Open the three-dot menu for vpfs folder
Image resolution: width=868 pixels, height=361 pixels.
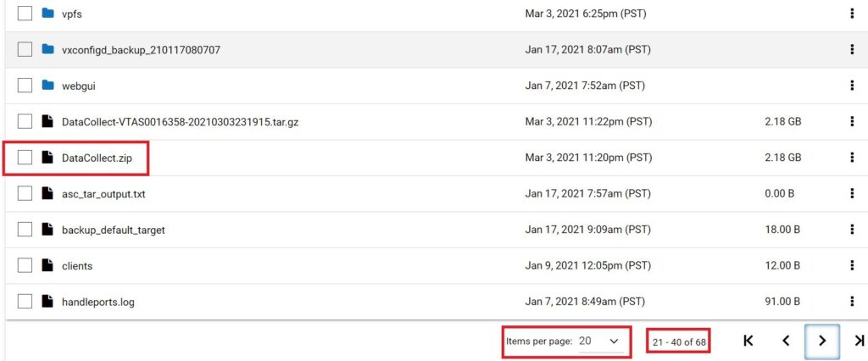tap(851, 14)
